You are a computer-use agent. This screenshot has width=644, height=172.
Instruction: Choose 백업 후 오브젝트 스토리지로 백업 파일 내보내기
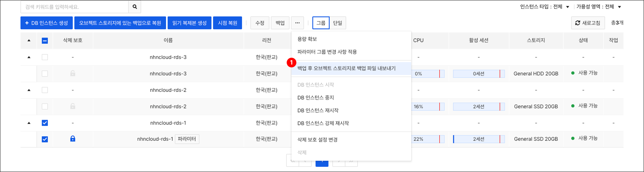pos(351,68)
